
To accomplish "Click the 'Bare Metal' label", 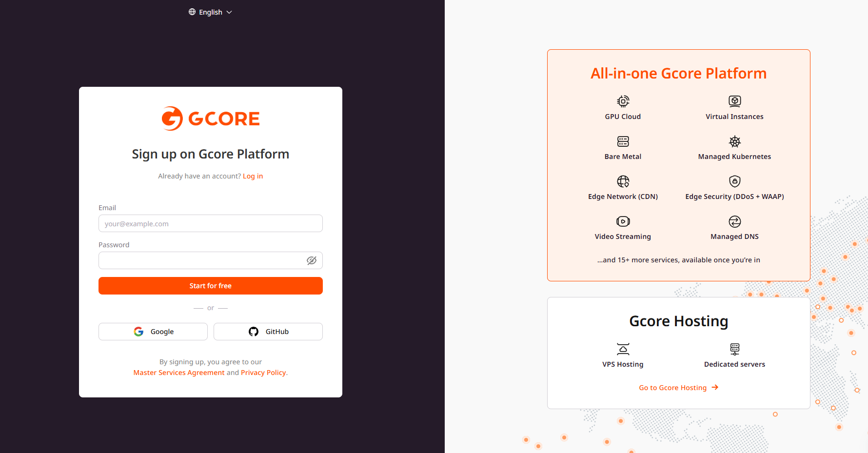I will [623, 157].
